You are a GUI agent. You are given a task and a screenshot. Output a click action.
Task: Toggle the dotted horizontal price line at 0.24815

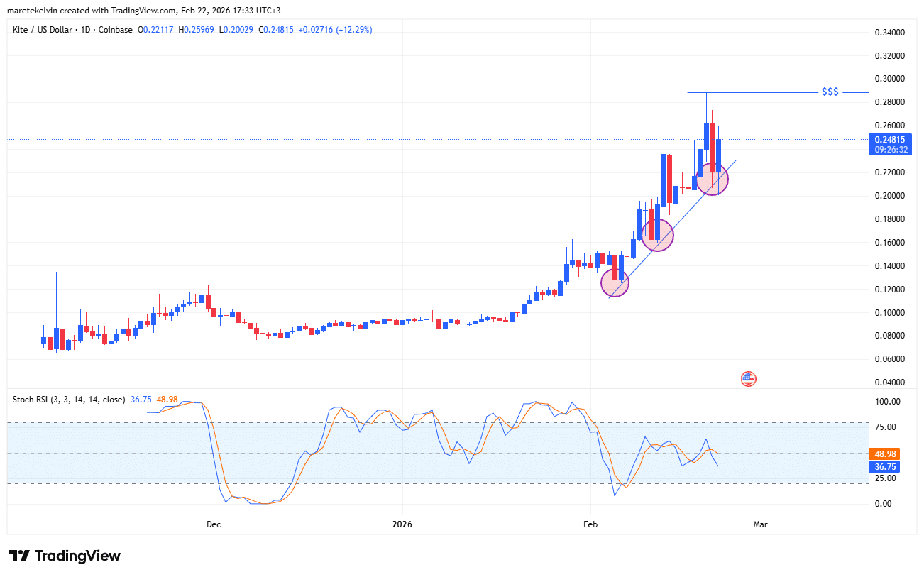426,138
